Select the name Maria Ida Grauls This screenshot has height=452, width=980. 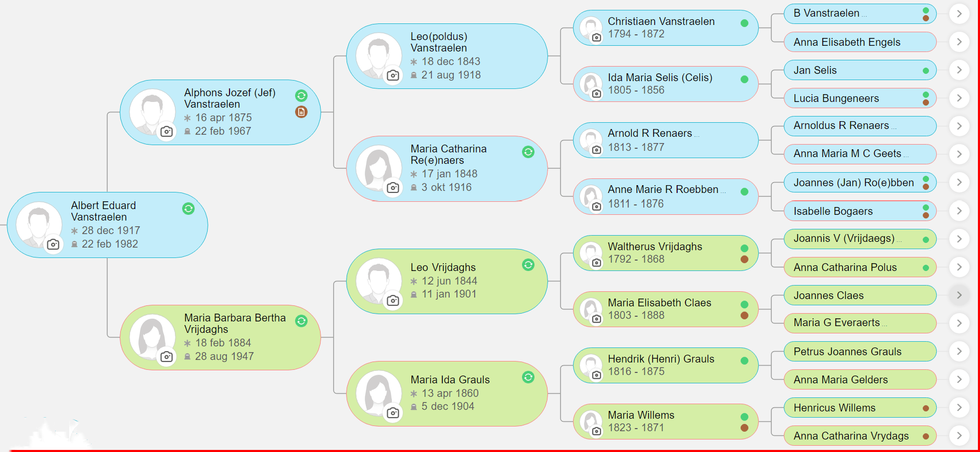450,380
